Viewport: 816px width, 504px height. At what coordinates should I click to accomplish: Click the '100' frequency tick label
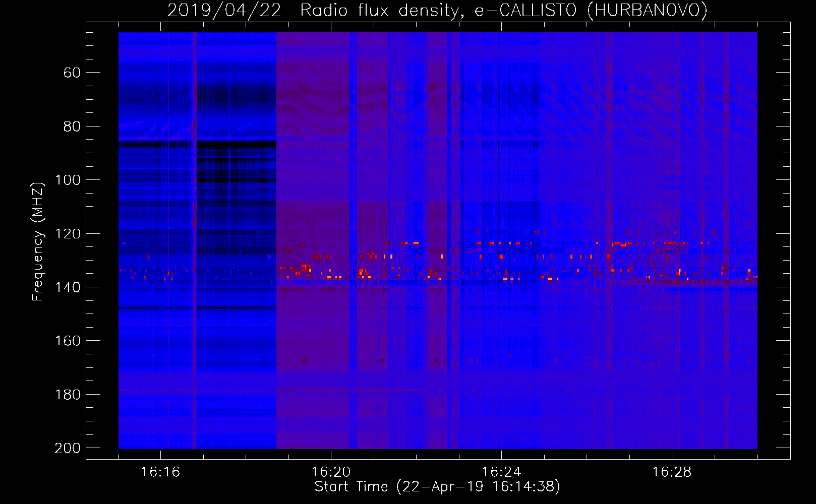pyautogui.click(x=68, y=180)
